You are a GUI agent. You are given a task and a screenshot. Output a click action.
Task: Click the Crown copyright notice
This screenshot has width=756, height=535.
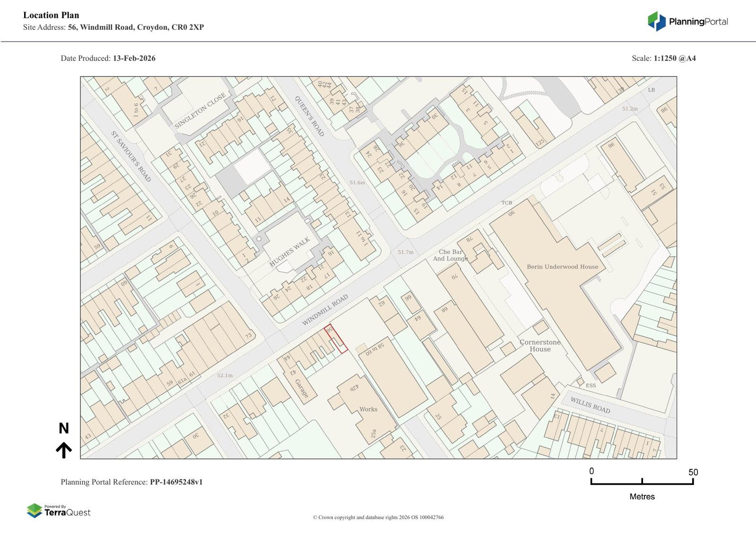click(x=378, y=517)
